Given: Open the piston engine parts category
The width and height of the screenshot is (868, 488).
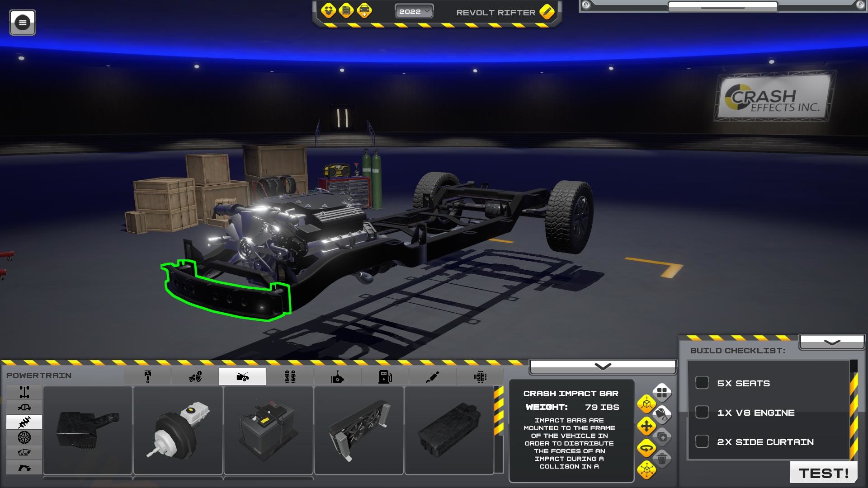Looking at the screenshot, I should (x=147, y=376).
